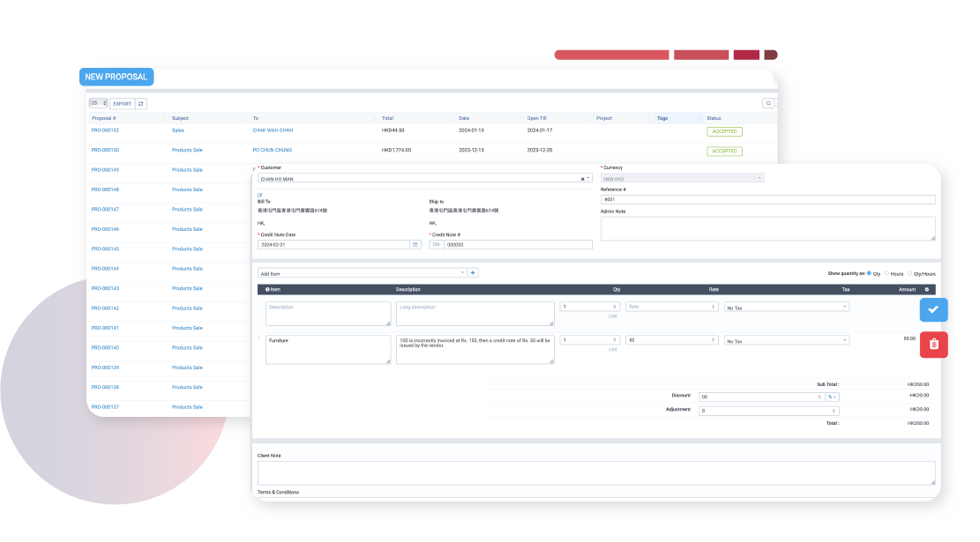Sort the table by Status column header
This screenshot has width=980, height=542.
pyautogui.click(x=714, y=118)
